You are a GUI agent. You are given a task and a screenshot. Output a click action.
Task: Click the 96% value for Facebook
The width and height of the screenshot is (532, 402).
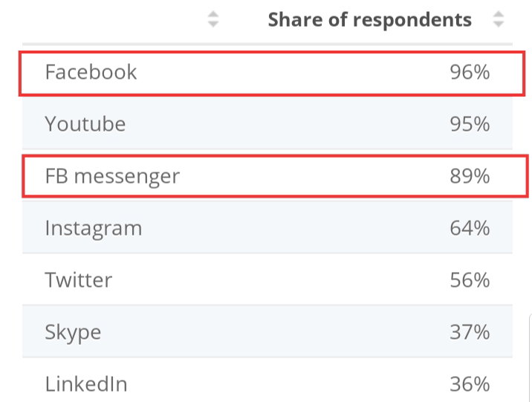(470, 72)
